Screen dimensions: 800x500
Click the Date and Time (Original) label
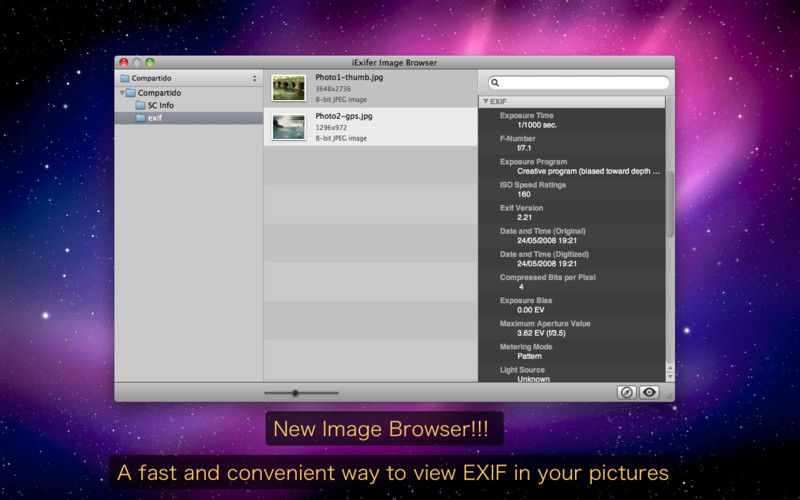click(543, 231)
